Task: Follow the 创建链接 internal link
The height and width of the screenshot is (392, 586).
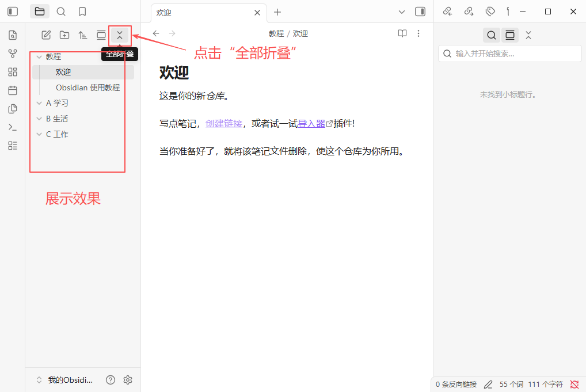Action: pyautogui.click(x=224, y=123)
